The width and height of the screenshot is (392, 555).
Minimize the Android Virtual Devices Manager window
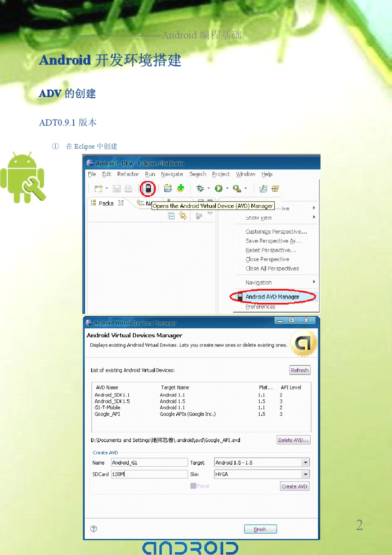280,320
